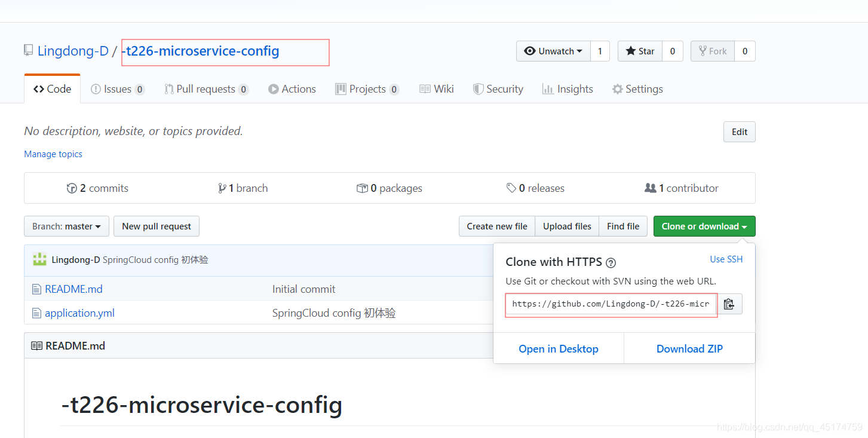
Task: Toggle the Unwatch button
Action: pyautogui.click(x=553, y=51)
